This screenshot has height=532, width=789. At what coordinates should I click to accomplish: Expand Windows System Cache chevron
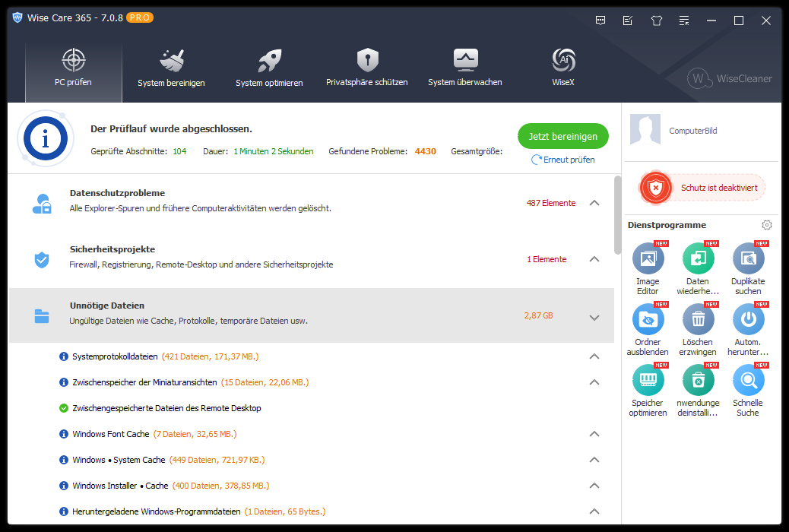[x=594, y=460]
